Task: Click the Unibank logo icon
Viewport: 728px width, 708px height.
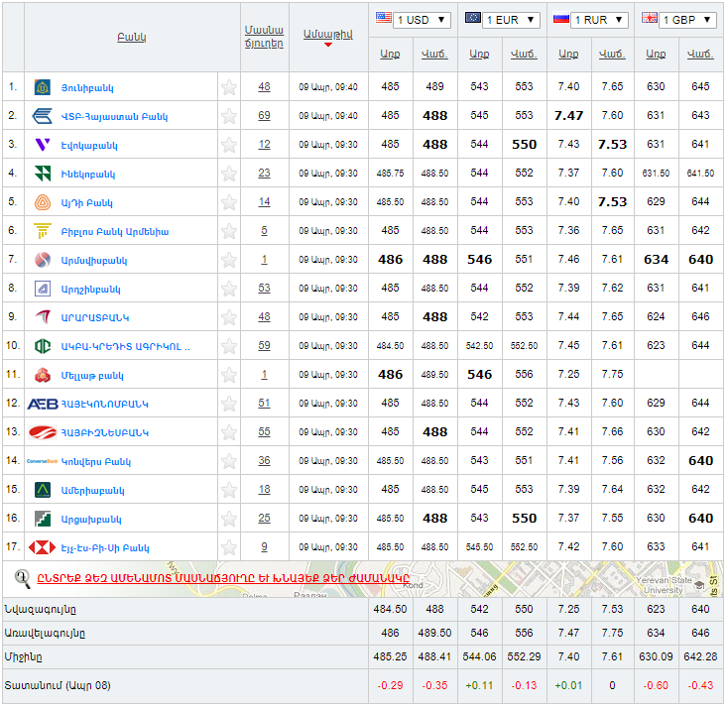Action: click(x=43, y=87)
